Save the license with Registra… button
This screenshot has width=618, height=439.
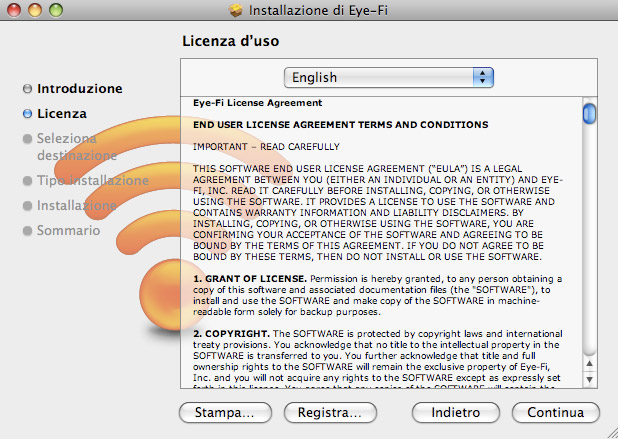click(x=330, y=413)
